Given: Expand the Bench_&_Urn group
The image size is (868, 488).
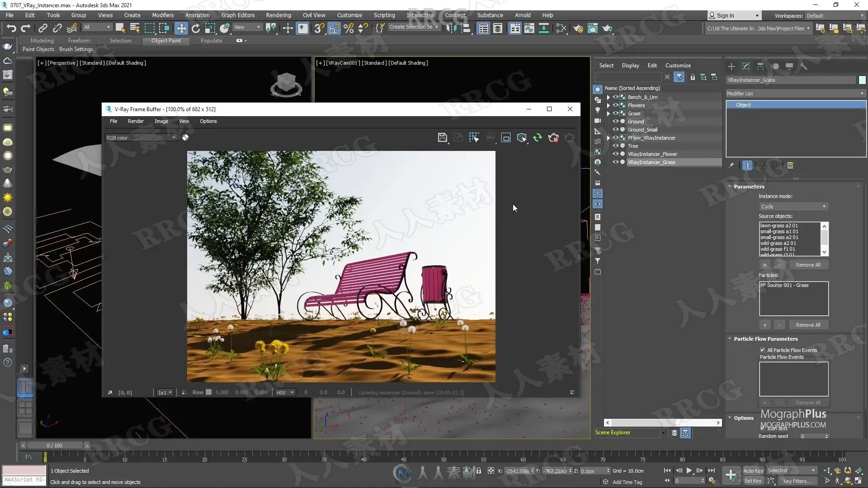Looking at the screenshot, I should pyautogui.click(x=608, y=97).
